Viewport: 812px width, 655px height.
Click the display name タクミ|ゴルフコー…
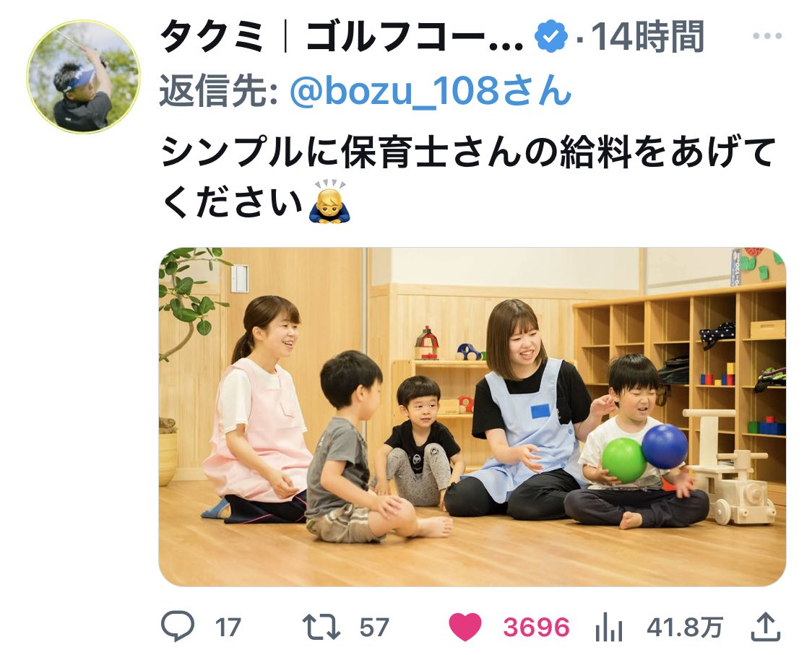point(342,37)
